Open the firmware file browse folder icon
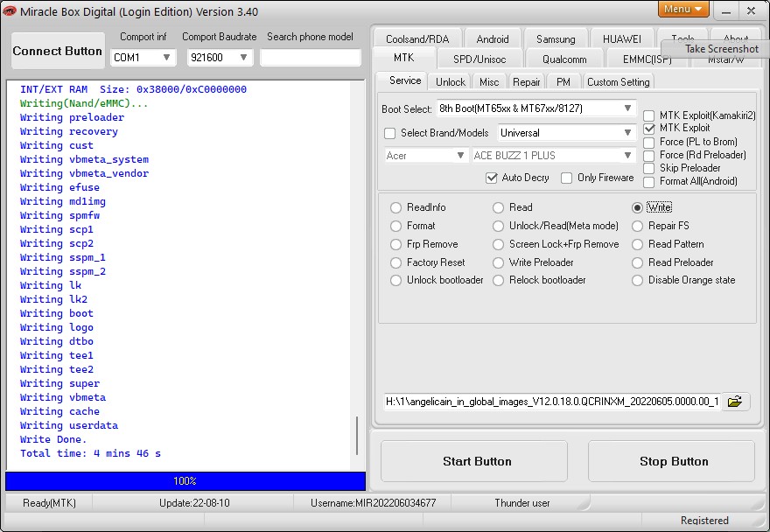 click(x=735, y=402)
